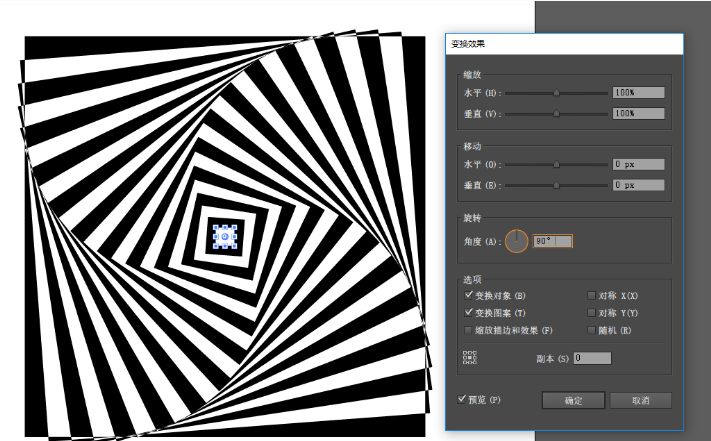Enable the 对称 X(X) checkbox

(x=591, y=296)
